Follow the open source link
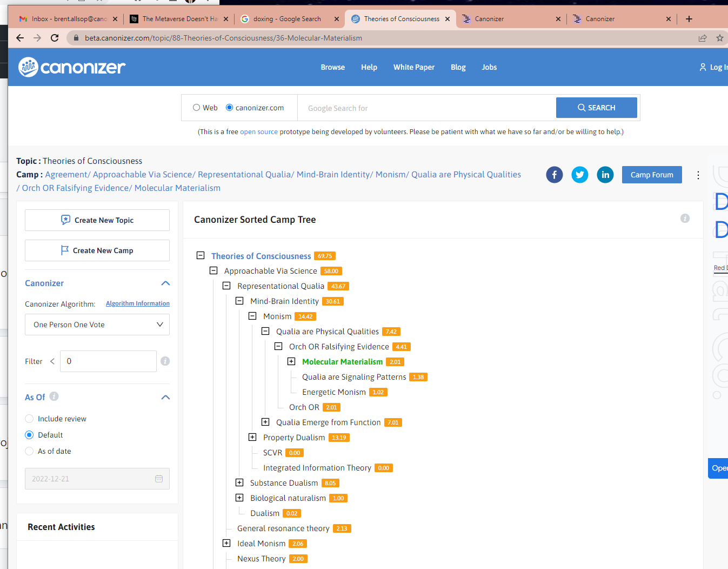This screenshot has height=569, width=728. (x=259, y=131)
